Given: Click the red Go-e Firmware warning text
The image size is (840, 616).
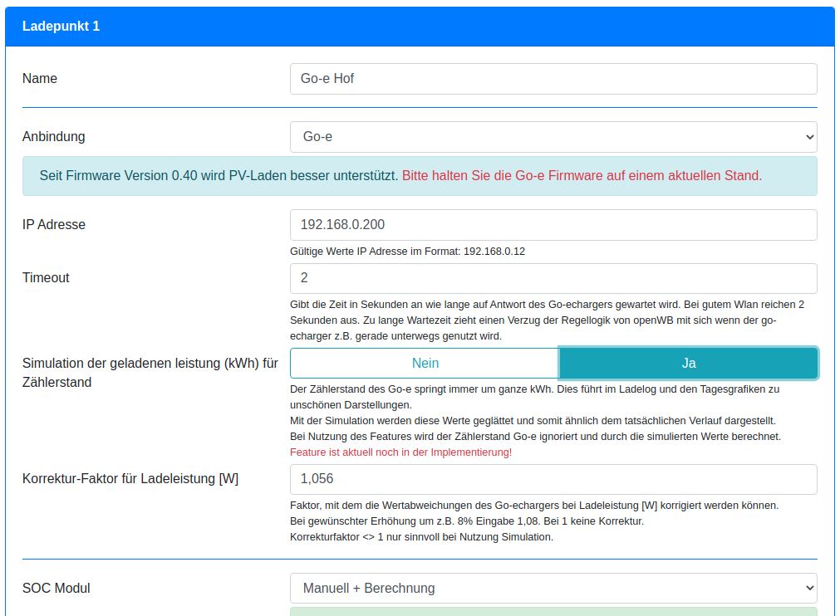Looking at the screenshot, I should coord(582,175).
